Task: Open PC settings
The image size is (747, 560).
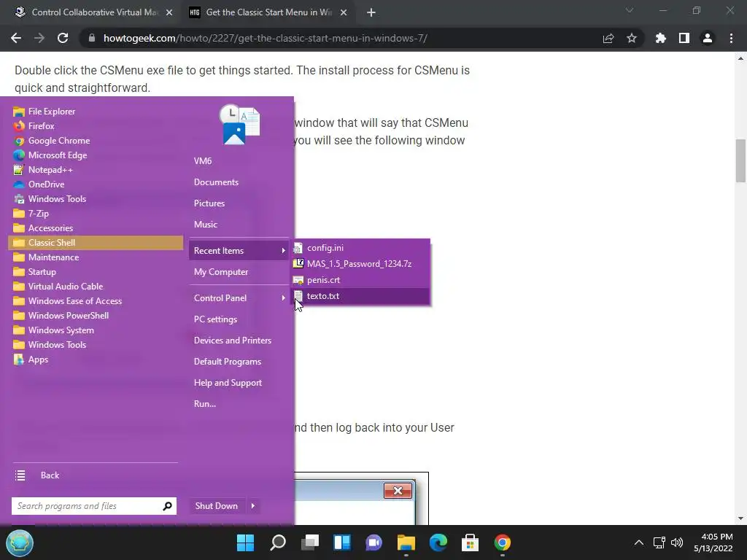Action: 239,319
